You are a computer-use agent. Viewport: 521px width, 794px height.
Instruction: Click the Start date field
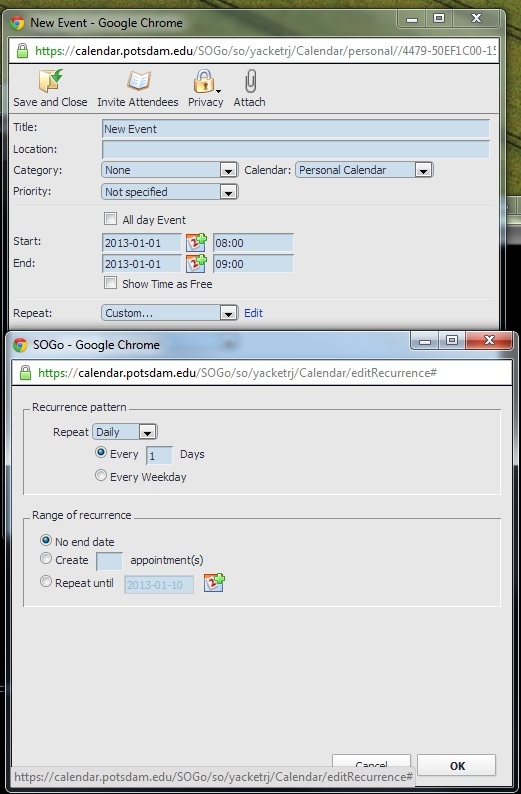click(x=142, y=243)
